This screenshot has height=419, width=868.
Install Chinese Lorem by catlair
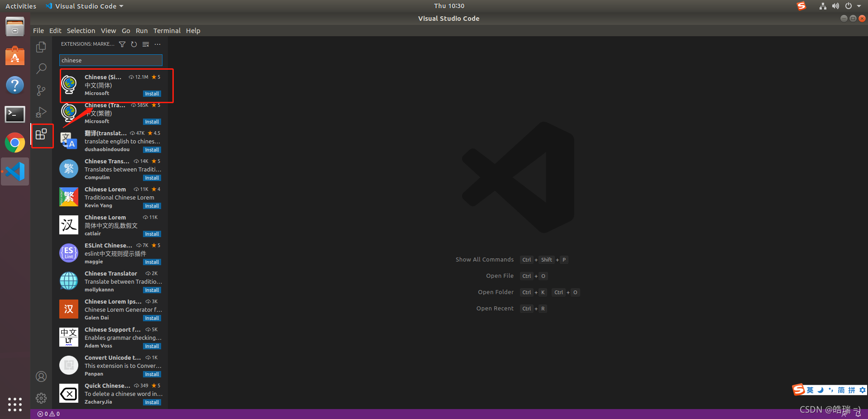(x=152, y=234)
